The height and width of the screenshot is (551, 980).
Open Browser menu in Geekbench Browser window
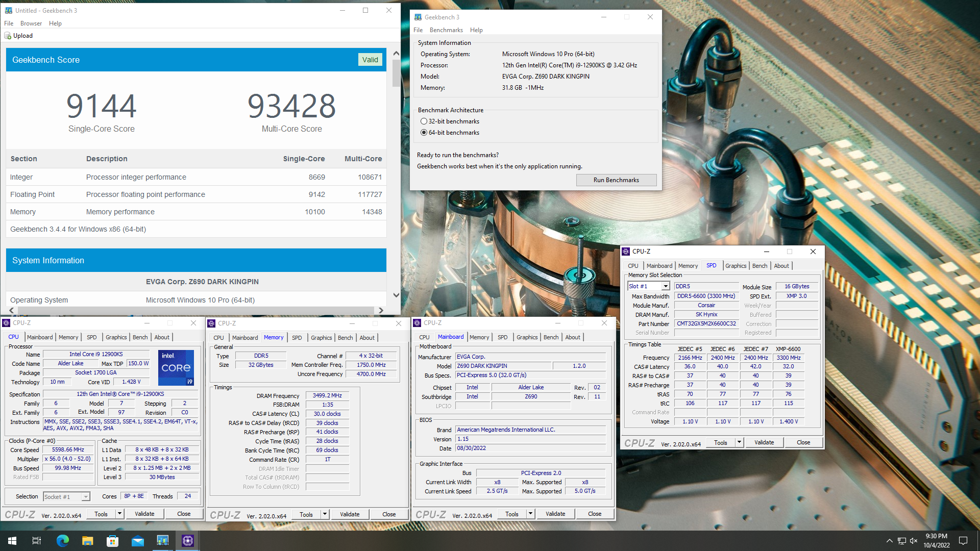[31, 23]
